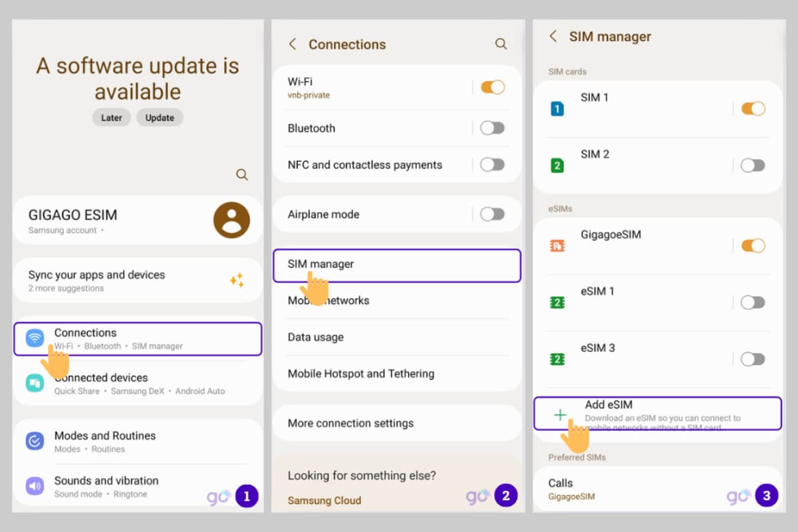Open Mobile Hotspot and Tethering

coord(361,374)
